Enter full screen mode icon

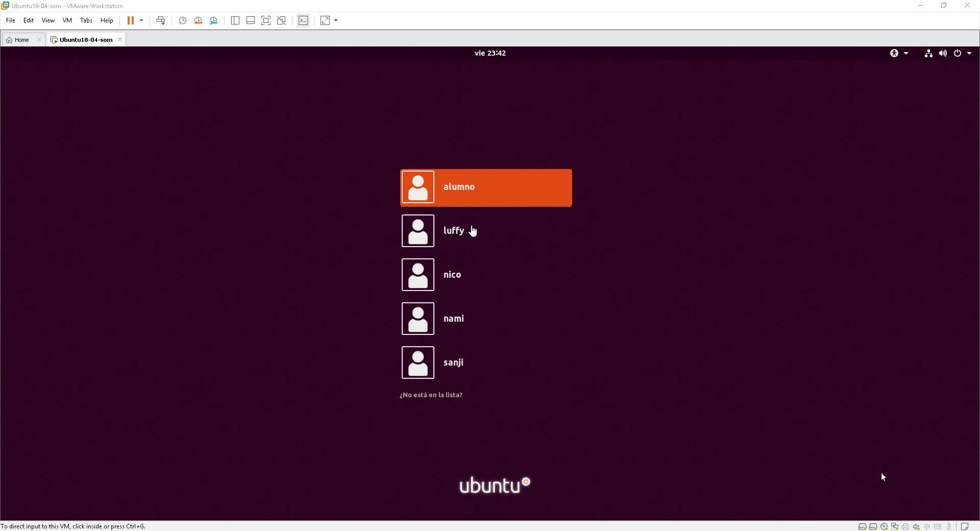tap(266, 20)
